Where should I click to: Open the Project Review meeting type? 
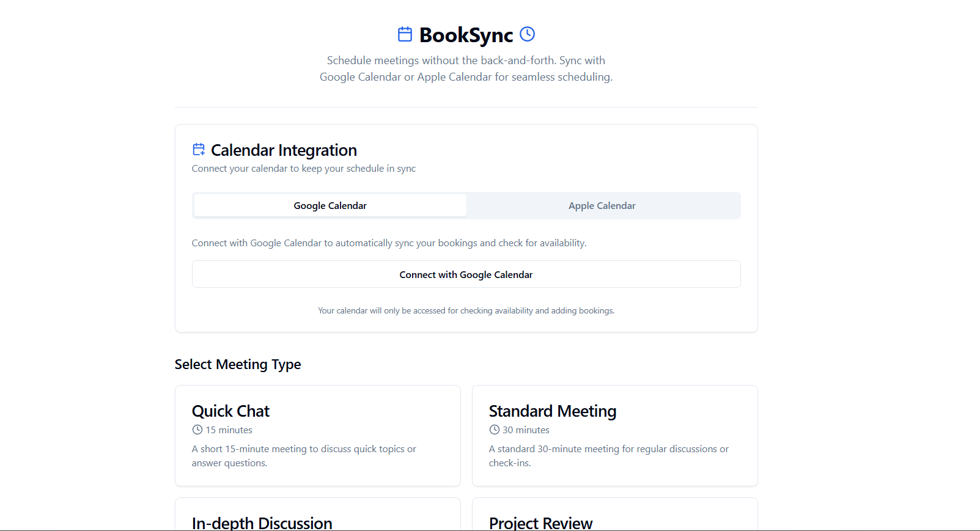[x=614, y=519]
